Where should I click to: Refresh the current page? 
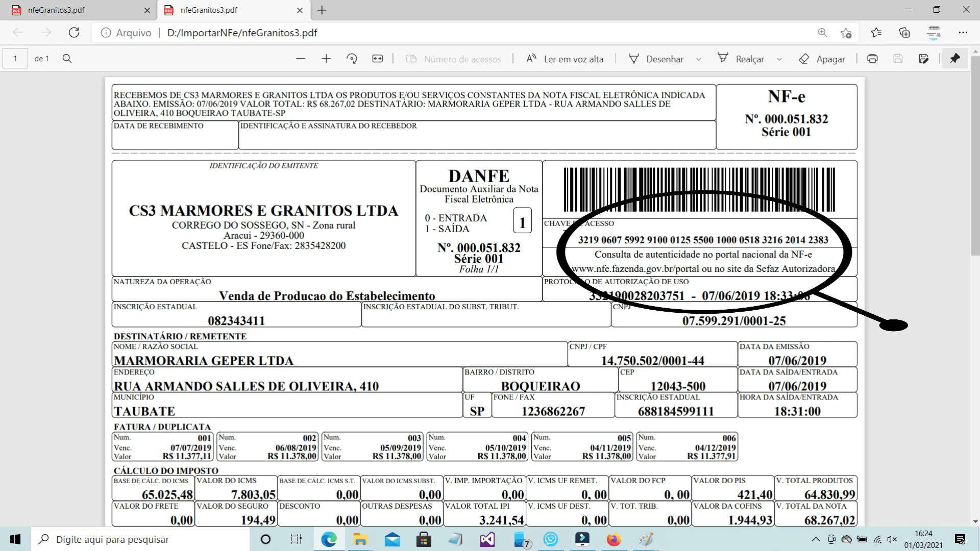coord(74,32)
